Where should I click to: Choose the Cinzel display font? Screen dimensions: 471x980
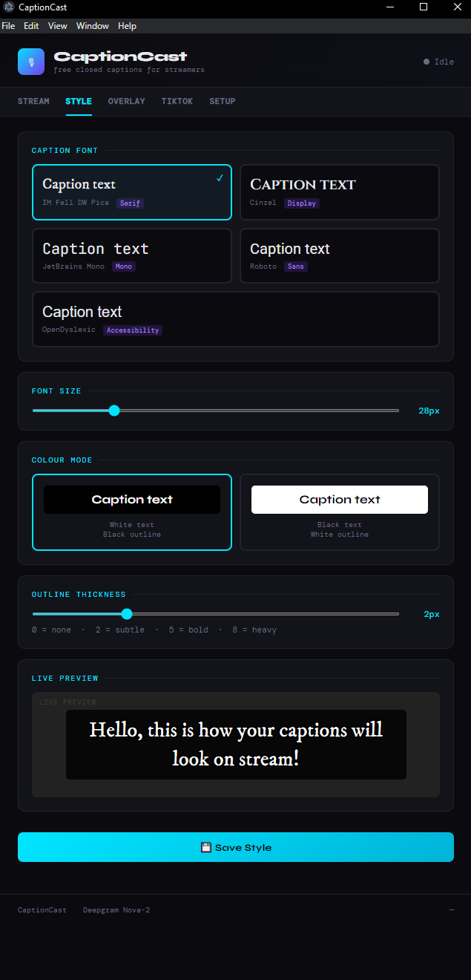click(339, 192)
